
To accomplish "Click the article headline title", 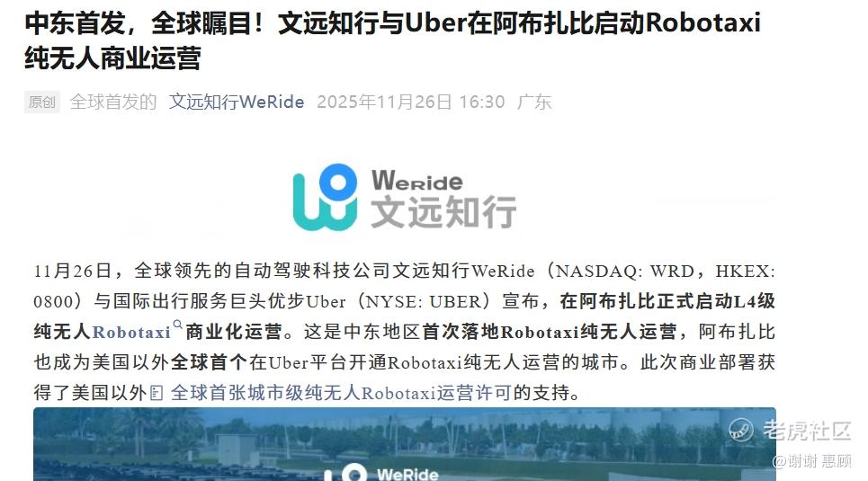I will point(392,40).
